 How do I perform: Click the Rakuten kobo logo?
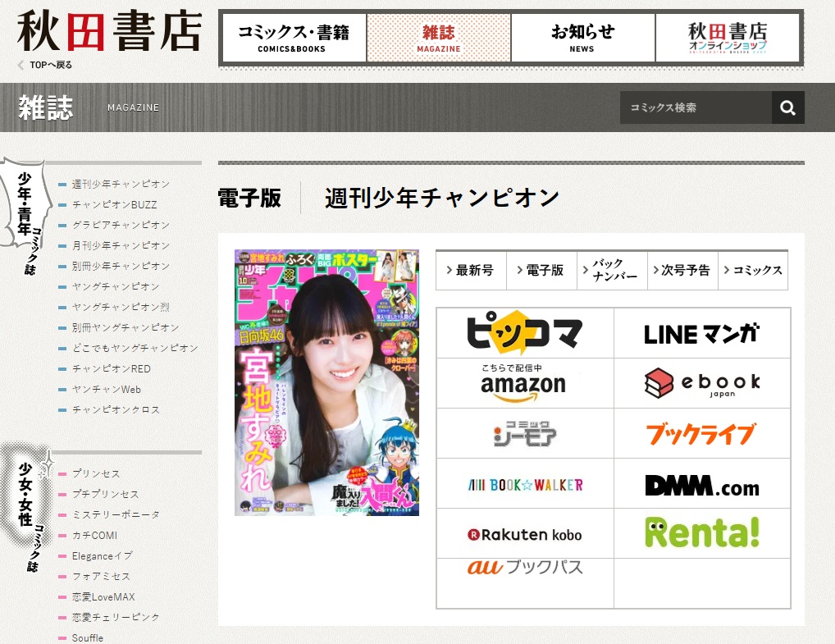pyautogui.click(x=525, y=534)
